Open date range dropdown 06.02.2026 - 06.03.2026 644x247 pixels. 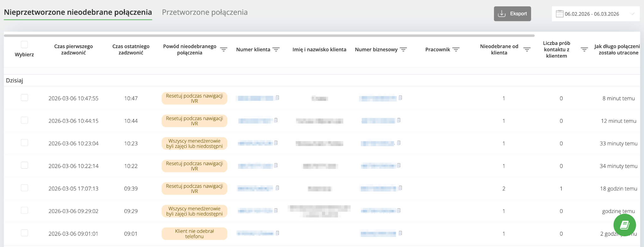pos(596,14)
